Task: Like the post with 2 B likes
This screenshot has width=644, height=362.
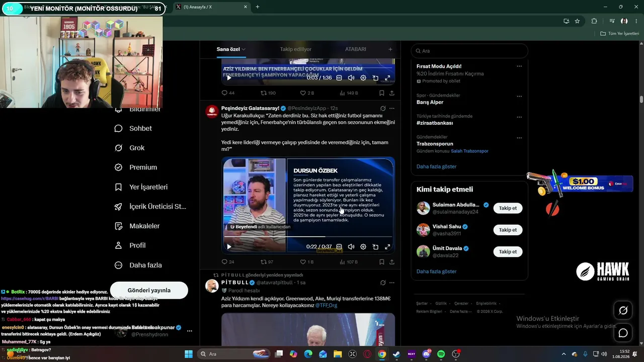Action: (307, 93)
